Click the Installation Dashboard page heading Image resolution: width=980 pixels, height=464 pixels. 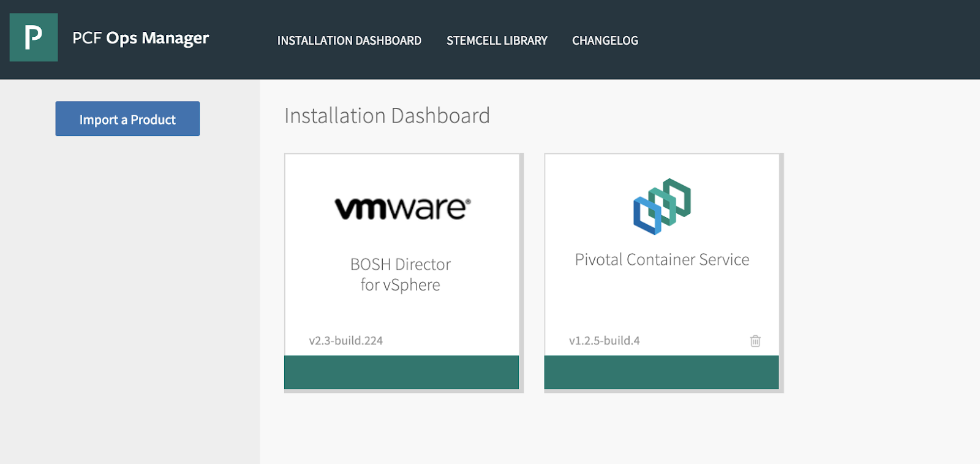click(387, 116)
